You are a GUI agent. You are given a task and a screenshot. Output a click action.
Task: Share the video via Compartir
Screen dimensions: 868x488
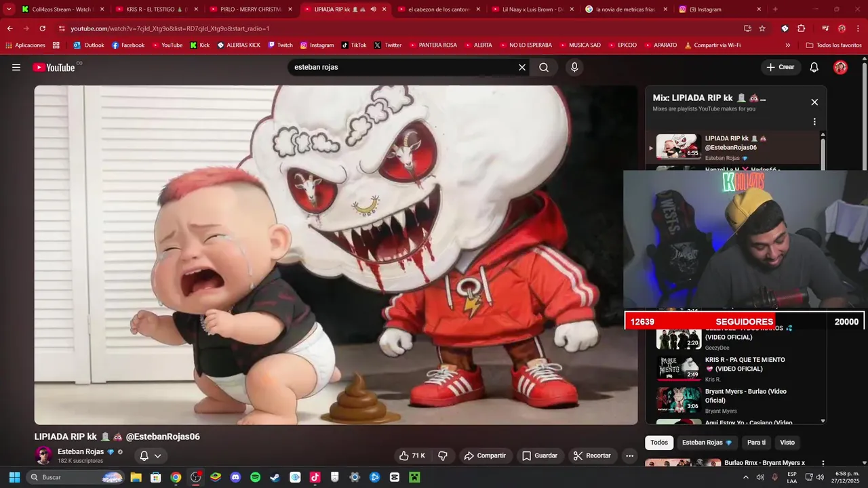pos(485,455)
